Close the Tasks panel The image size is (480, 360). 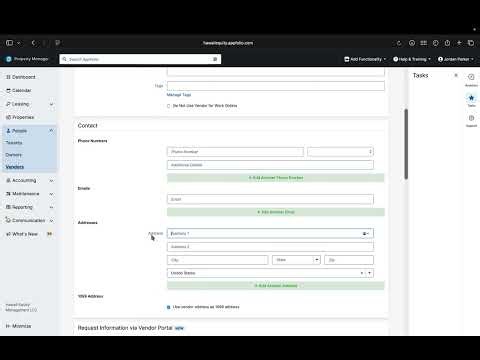click(x=456, y=75)
